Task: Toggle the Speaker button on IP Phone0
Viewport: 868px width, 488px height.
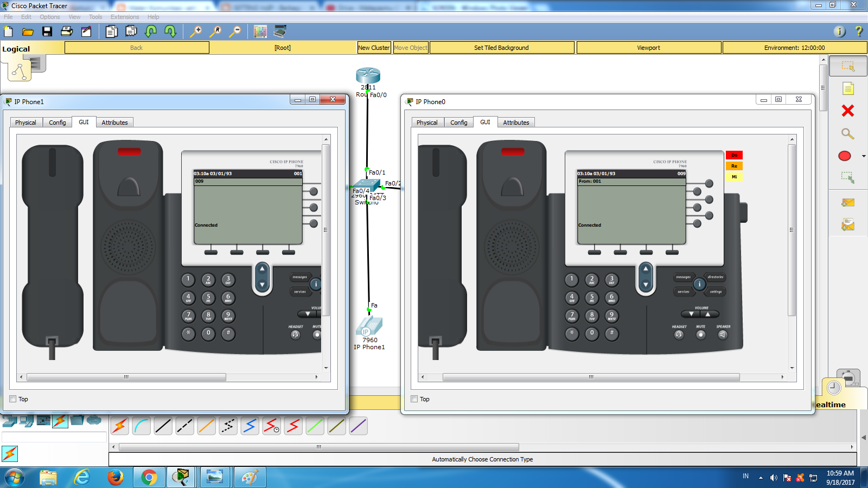Action: pos(723,335)
